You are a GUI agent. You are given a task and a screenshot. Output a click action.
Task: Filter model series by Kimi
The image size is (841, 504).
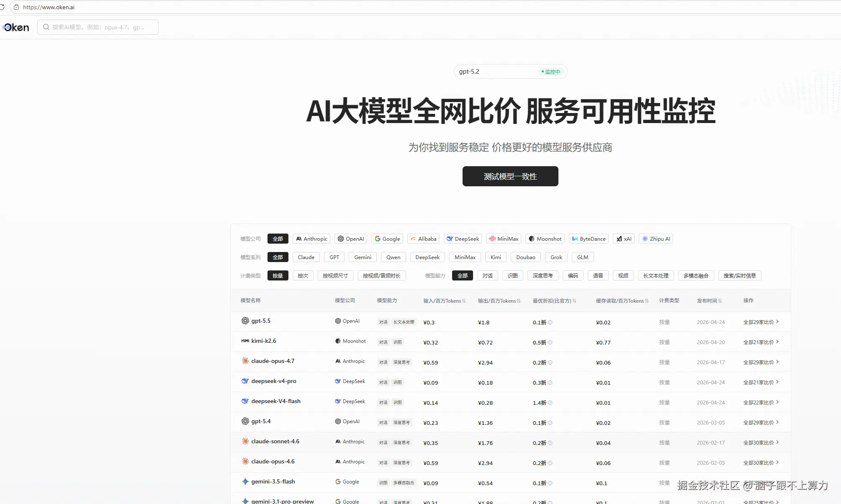pos(496,257)
